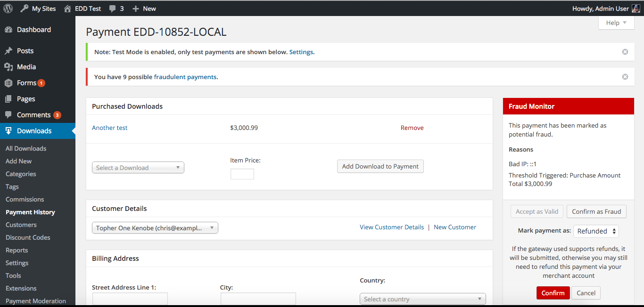Open Payment History in sidebar
The image size is (644, 307).
(x=30, y=212)
